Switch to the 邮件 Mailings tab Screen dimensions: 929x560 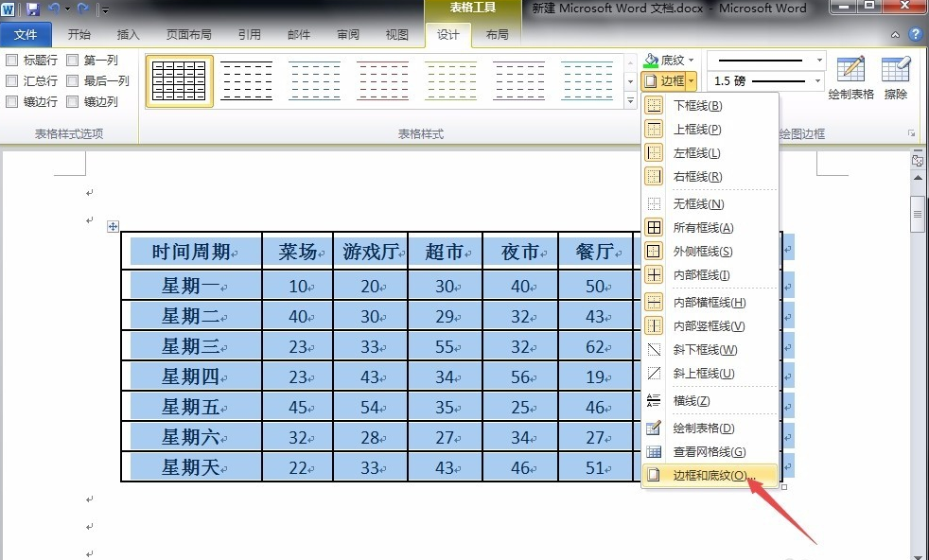point(299,34)
